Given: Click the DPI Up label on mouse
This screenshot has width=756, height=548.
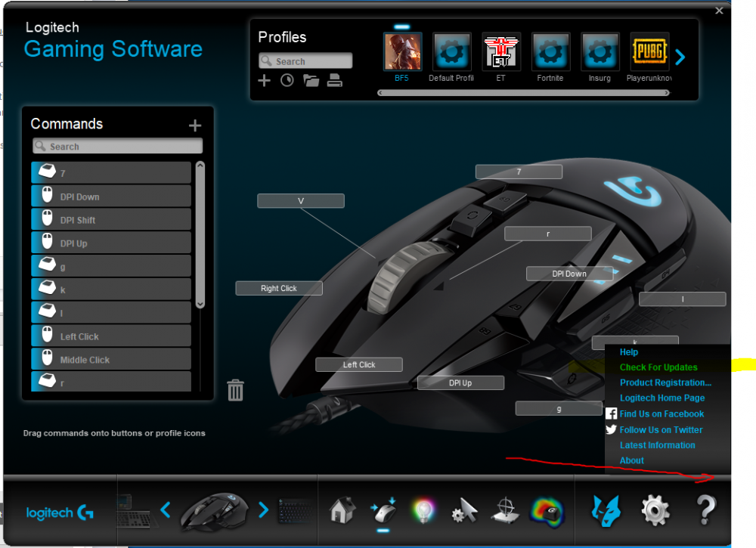Looking at the screenshot, I should point(460,382).
